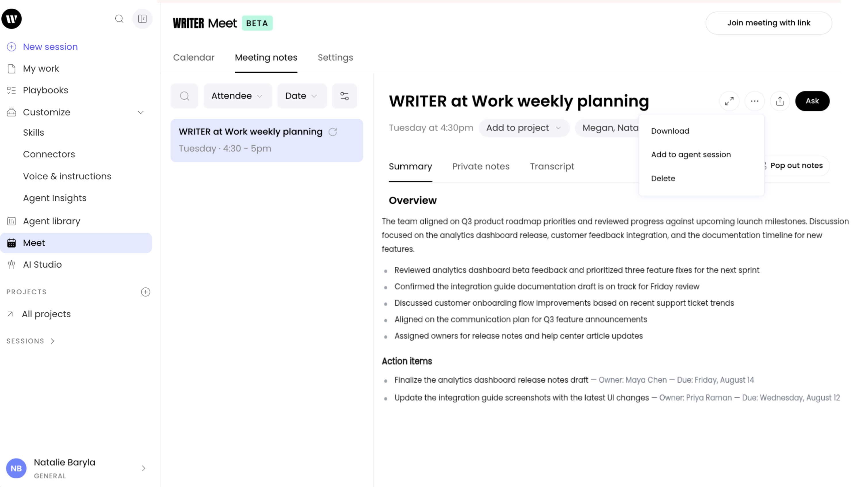
Task: Open My work in sidebar
Action: tap(41, 69)
